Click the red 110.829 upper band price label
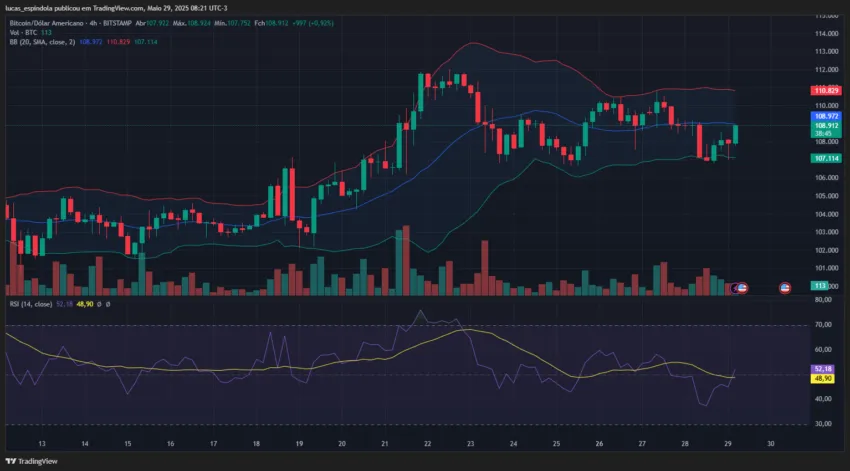850x471 pixels. (826, 91)
